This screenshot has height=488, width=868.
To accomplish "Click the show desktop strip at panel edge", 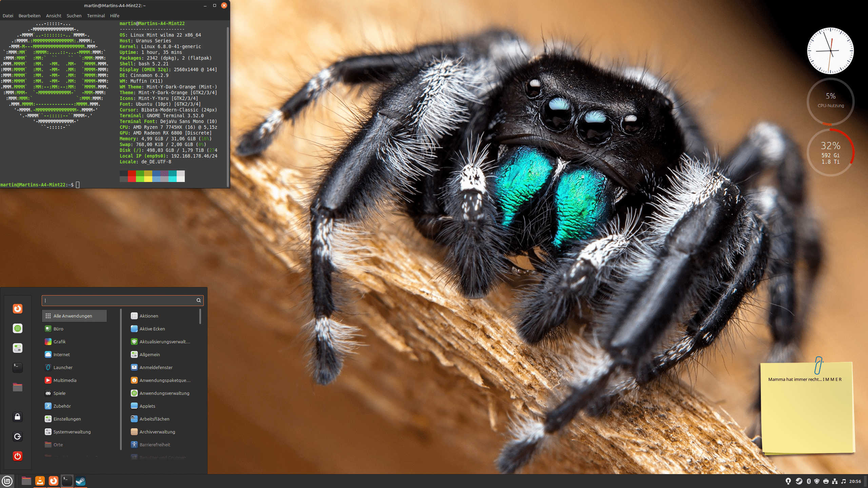I will tap(866, 481).
